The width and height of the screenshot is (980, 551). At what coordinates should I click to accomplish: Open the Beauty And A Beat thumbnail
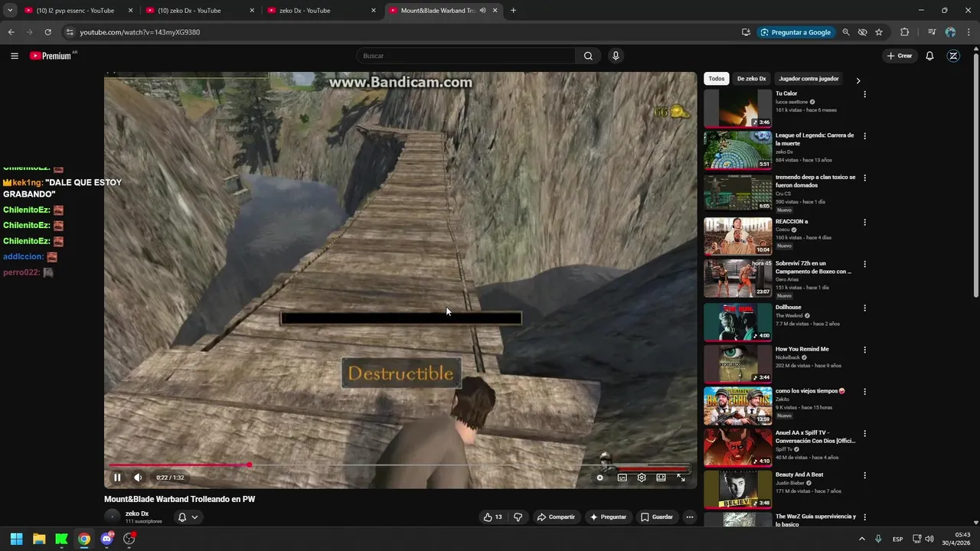click(738, 490)
